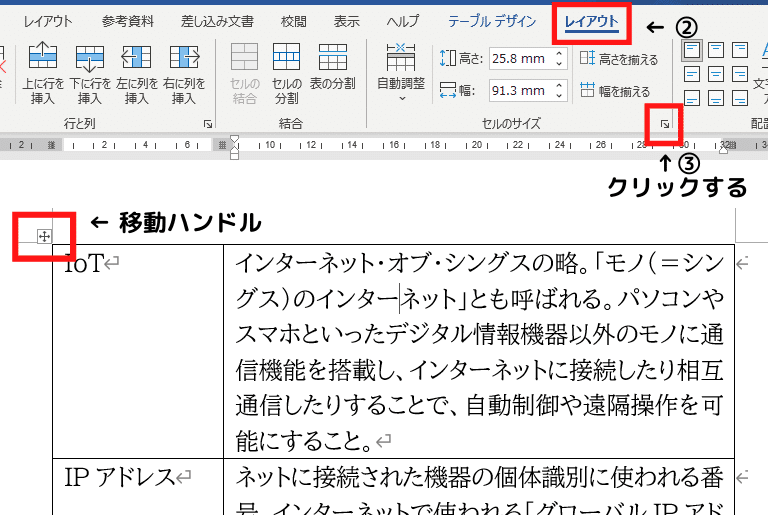Insert a row above (上に行を挿入)
The height and width of the screenshot is (515, 768).
point(43,73)
